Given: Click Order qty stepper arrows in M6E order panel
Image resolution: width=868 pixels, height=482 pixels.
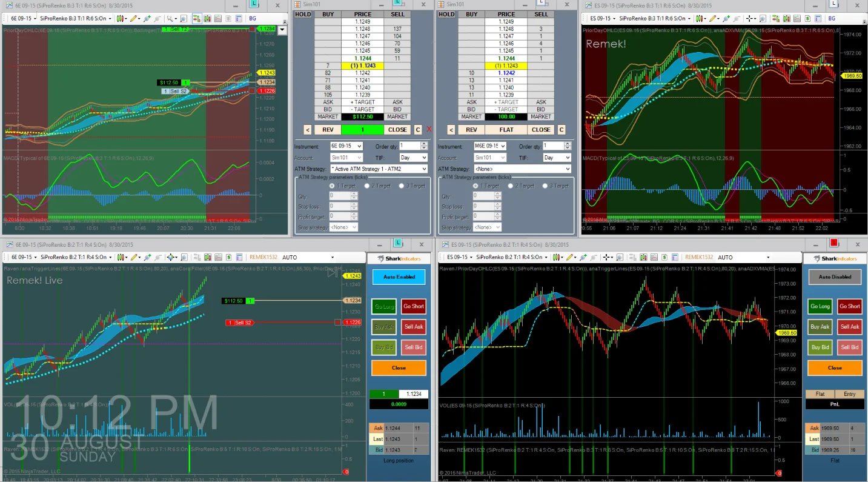Looking at the screenshot, I should point(568,146).
